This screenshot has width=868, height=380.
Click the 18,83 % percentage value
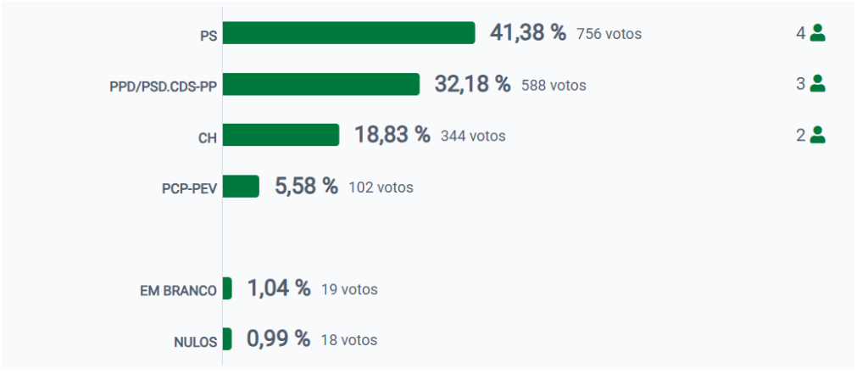(392, 135)
